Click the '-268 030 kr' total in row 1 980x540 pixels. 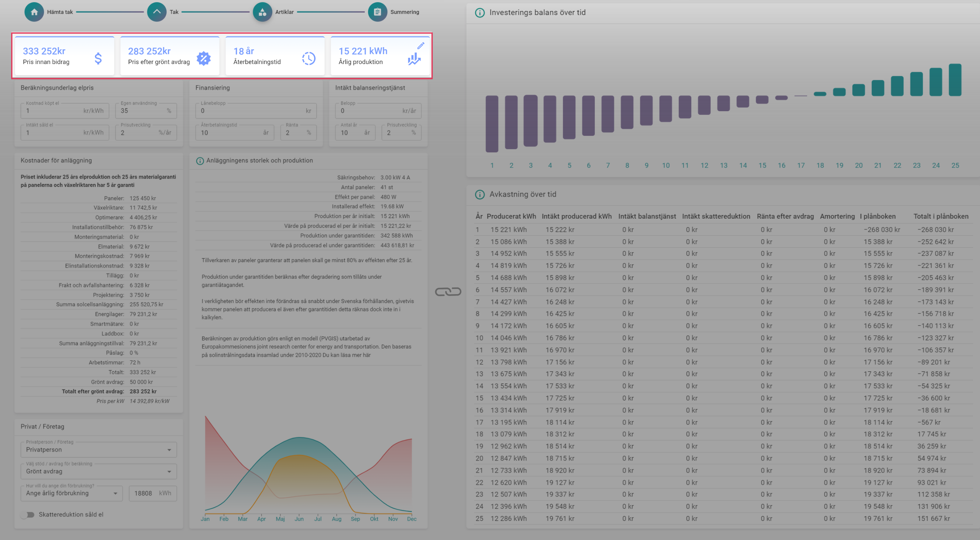point(935,230)
